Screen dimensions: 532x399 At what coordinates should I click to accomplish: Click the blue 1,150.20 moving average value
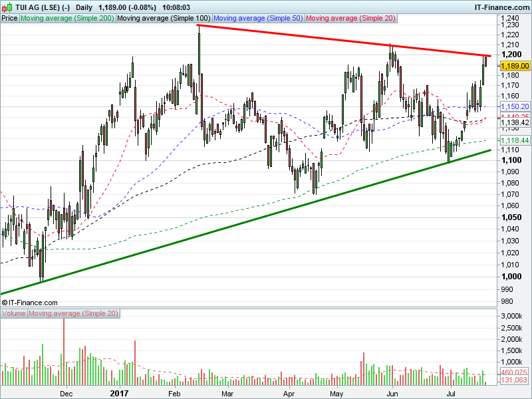(515, 106)
